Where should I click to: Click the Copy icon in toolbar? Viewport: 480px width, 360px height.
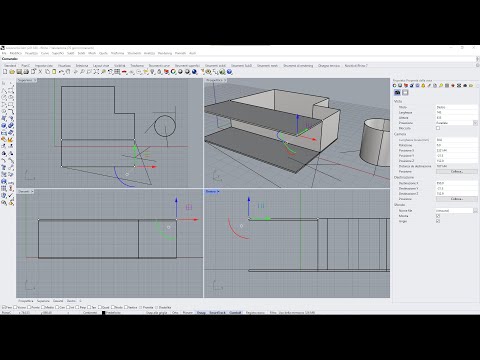(x=47, y=72)
